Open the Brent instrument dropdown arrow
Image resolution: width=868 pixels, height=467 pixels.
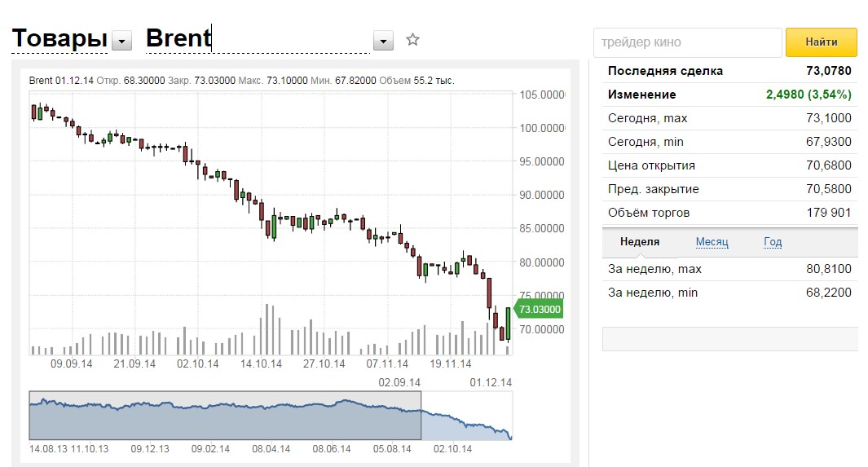383,41
